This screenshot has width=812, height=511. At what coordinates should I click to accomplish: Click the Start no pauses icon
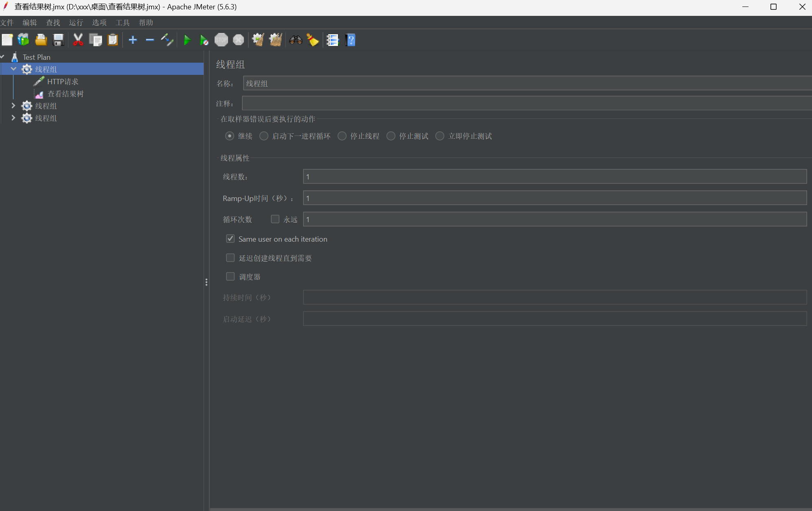click(x=204, y=40)
